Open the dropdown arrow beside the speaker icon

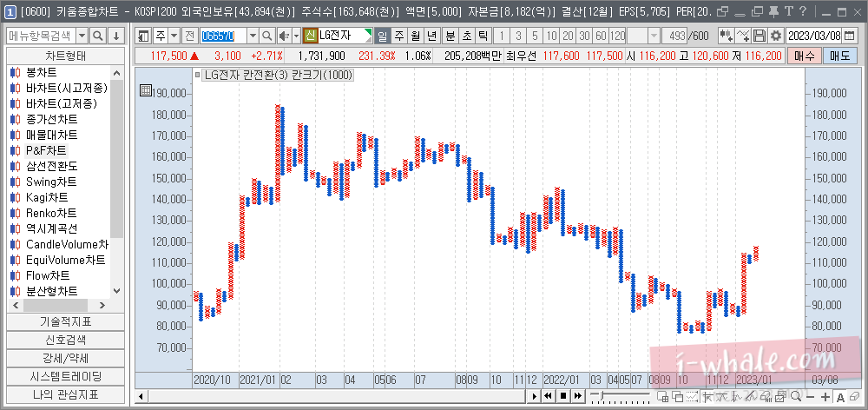click(x=296, y=36)
